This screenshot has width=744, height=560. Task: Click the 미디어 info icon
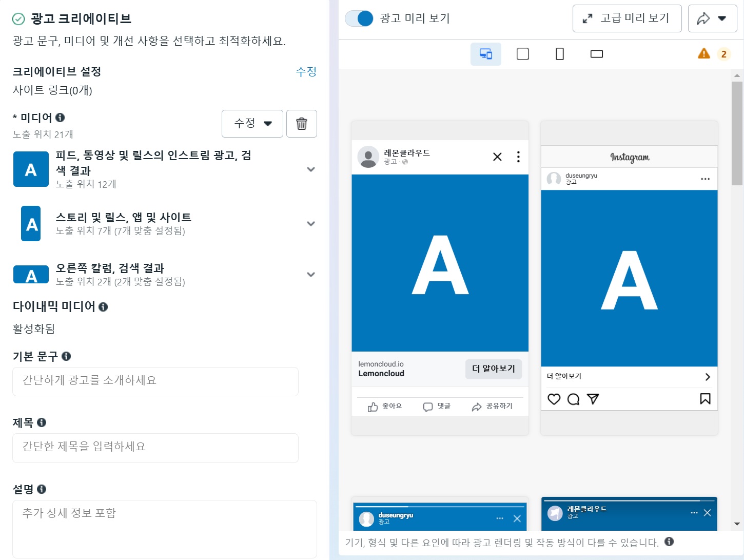pos(60,118)
